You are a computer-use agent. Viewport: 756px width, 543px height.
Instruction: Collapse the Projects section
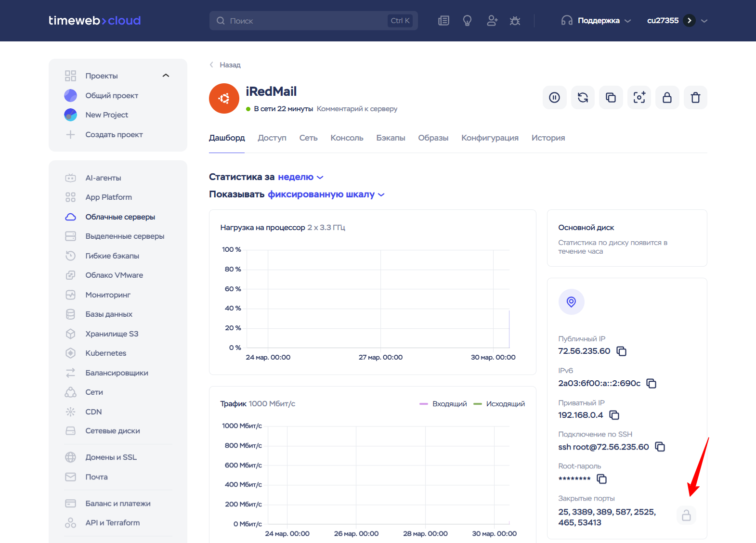point(166,76)
